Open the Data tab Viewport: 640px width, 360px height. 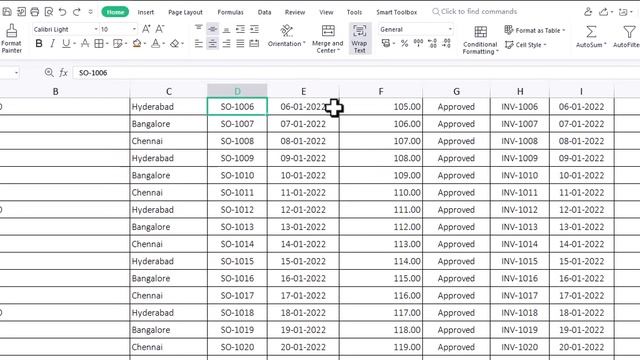(x=264, y=12)
